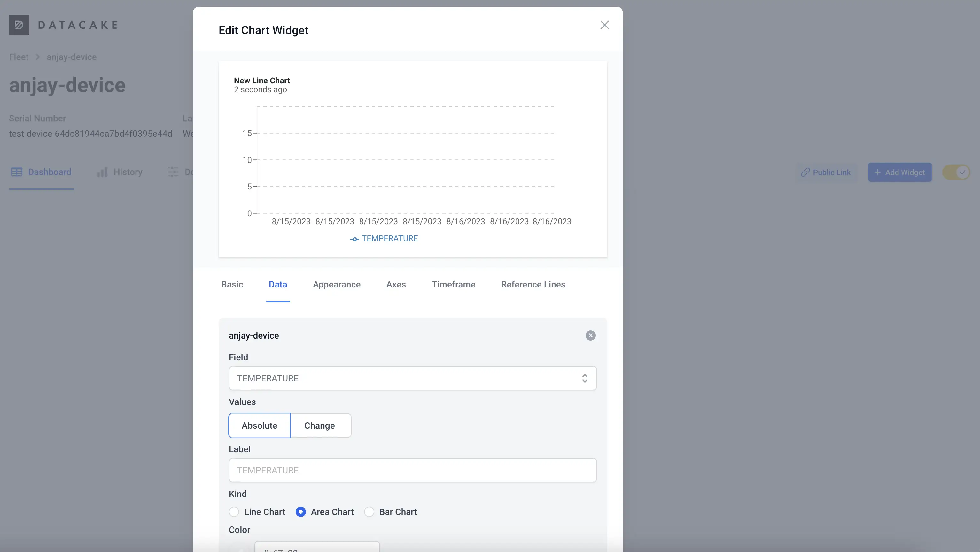Remove anjay-device data series

pyautogui.click(x=590, y=335)
